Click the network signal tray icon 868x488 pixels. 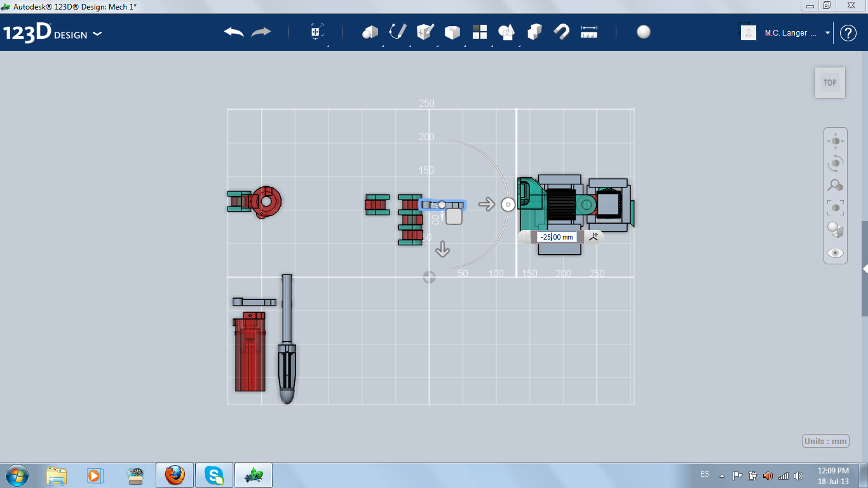(783, 475)
